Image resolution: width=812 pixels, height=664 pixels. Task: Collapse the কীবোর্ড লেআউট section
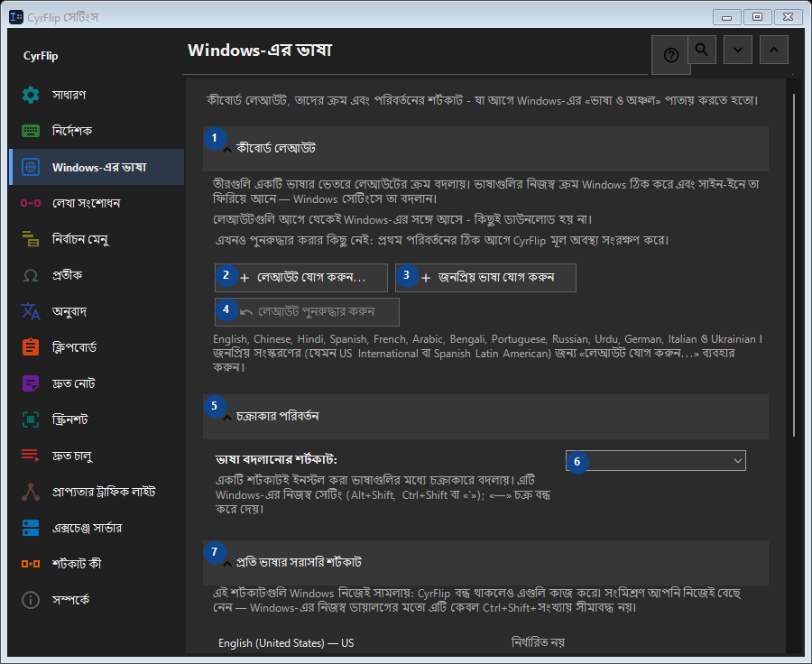(x=485, y=149)
